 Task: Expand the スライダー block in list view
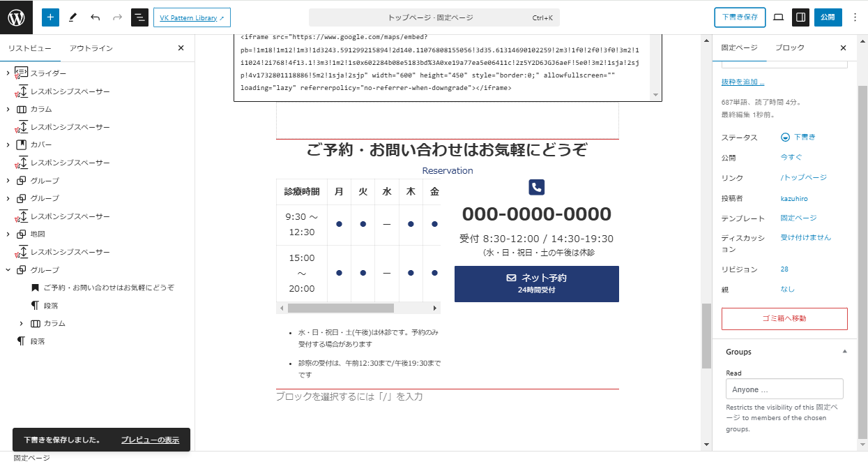(x=8, y=73)
